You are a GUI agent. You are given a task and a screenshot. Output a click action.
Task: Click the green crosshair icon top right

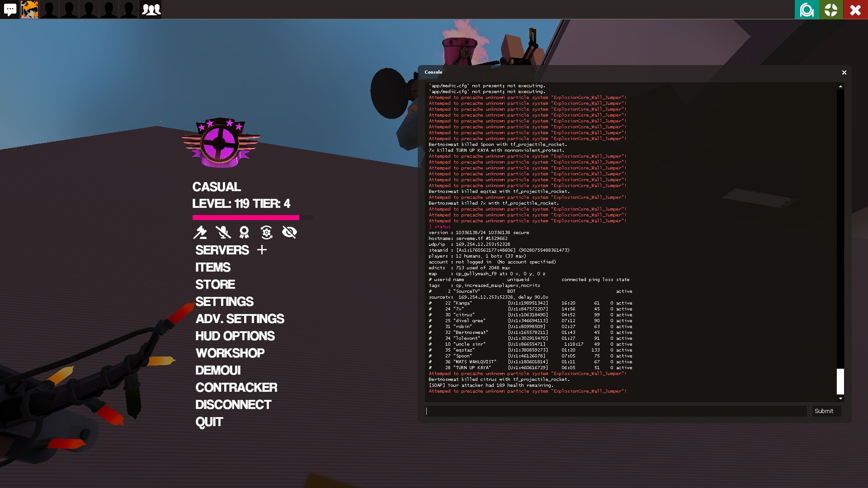pos(831,9)
